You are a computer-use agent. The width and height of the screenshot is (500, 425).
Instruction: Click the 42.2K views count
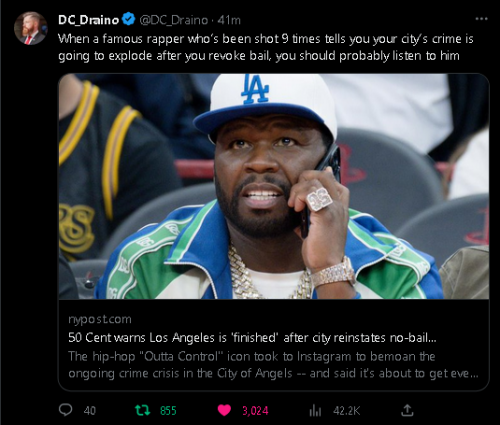coord(347,411)
